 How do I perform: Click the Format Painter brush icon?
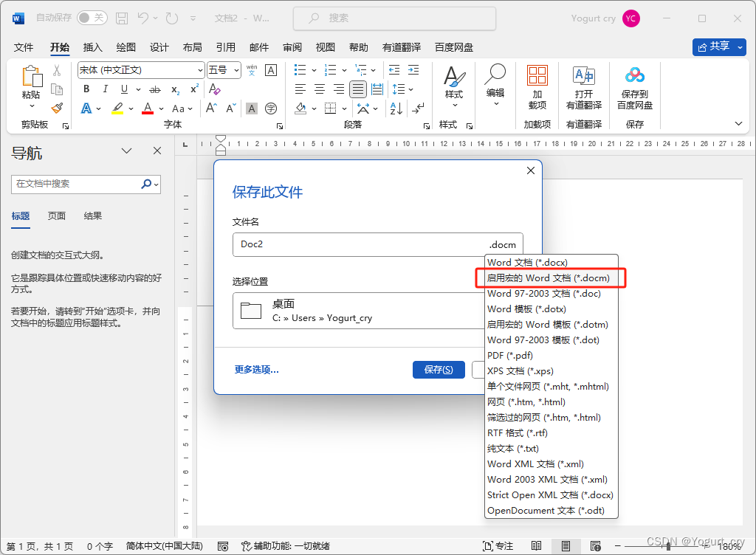click(x=57, y=108)
